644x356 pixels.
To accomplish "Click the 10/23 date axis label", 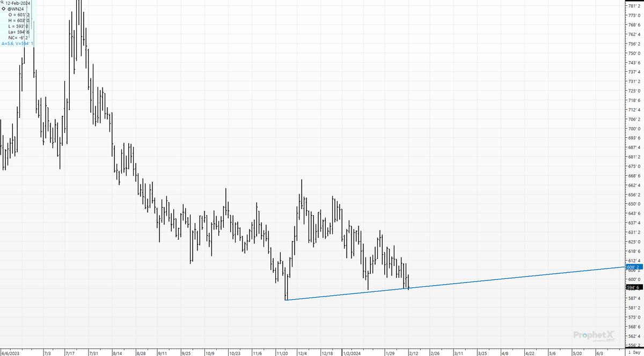I will tap(235, 353).
